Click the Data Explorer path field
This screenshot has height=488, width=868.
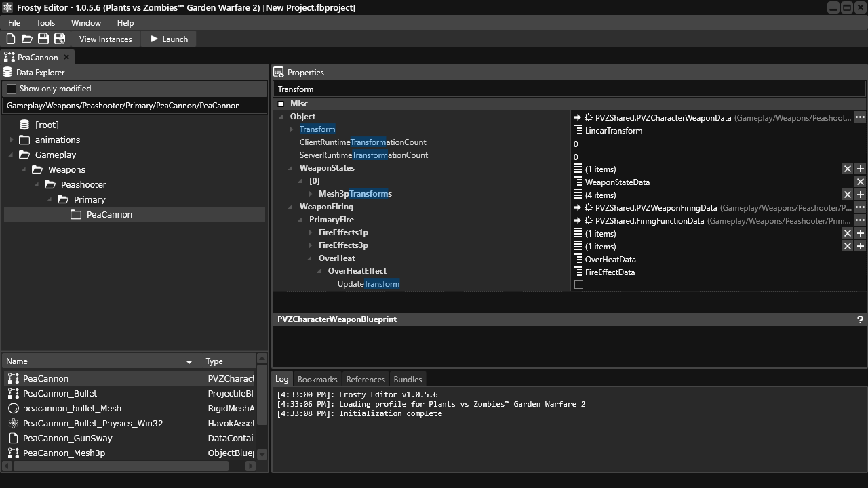click(x=134, y=106)
